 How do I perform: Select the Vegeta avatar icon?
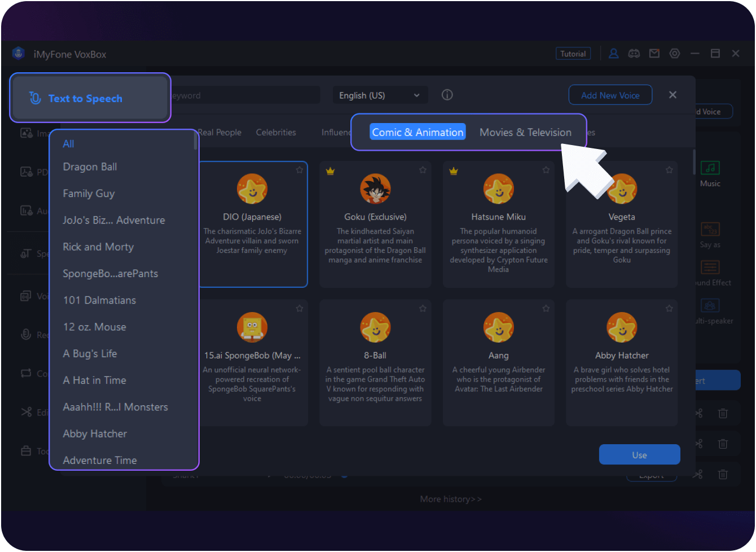point(622,189)
